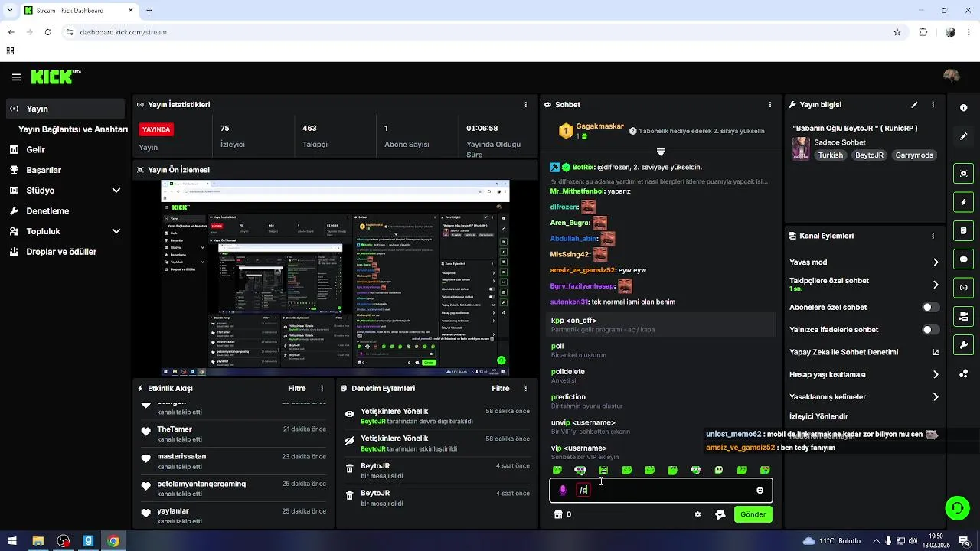
Task: Click the Turkish tag in Yayın bilgisi
Action: [830, 155]
